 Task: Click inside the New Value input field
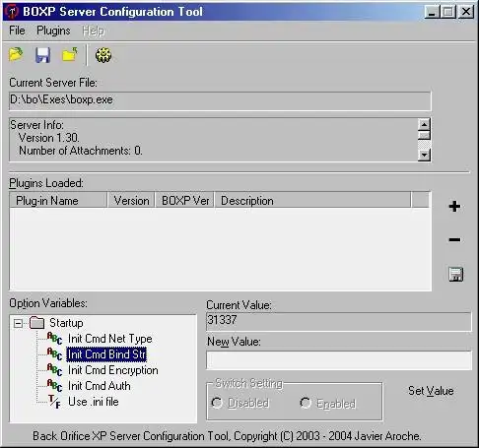(339, 360)
